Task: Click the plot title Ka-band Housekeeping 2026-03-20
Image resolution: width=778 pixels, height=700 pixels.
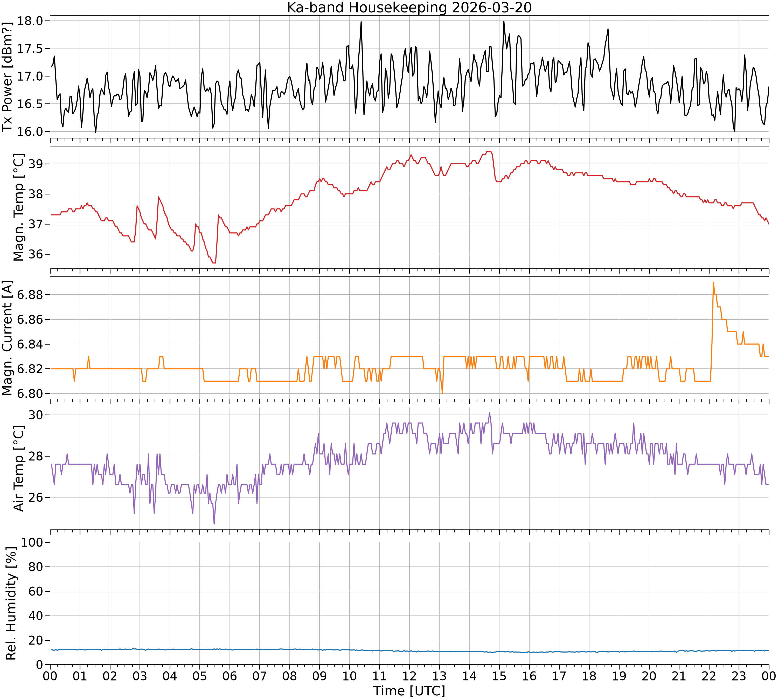Action: pyautogui.click(x=409, y=8)
